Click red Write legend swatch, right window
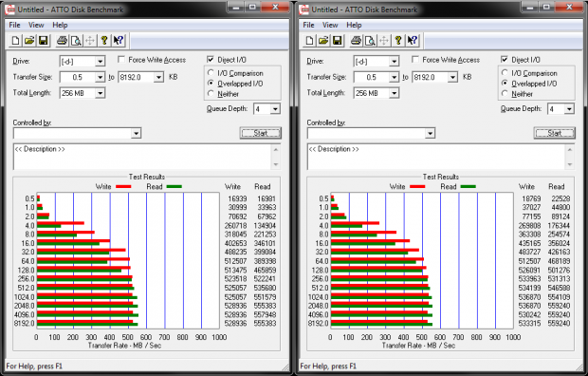The height and width of the screenshot is (376, 588). click(417, 187)
